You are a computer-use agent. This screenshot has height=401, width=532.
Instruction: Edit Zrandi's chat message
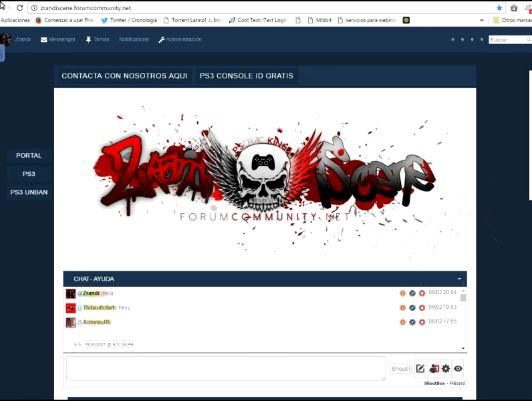click(412, 293)
